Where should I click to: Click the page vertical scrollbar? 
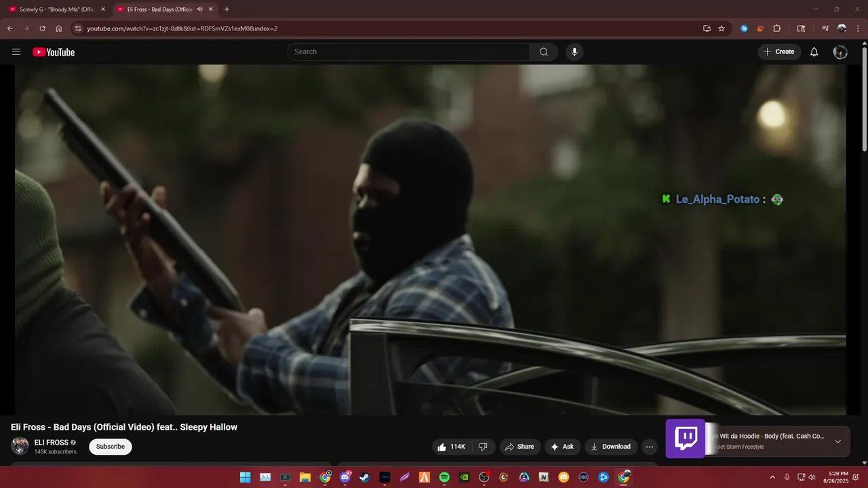pos(864,98)
